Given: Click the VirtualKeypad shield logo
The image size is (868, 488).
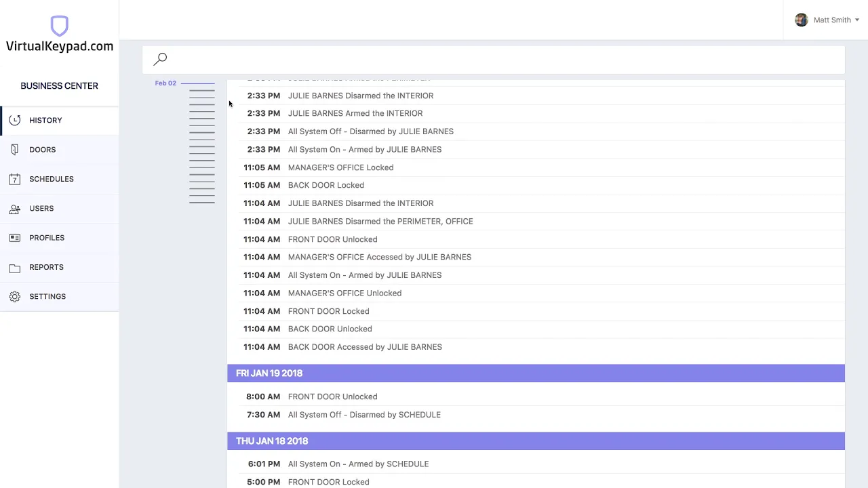Looking at the screenshot, I should click(59, 26).
